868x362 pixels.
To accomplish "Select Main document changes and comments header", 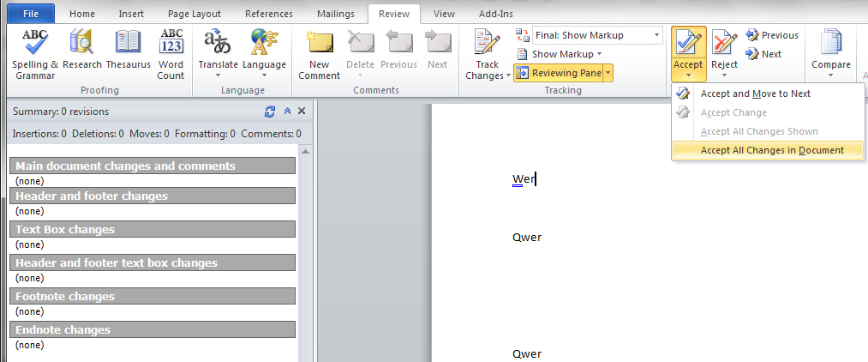I will (x=153, y=166).
